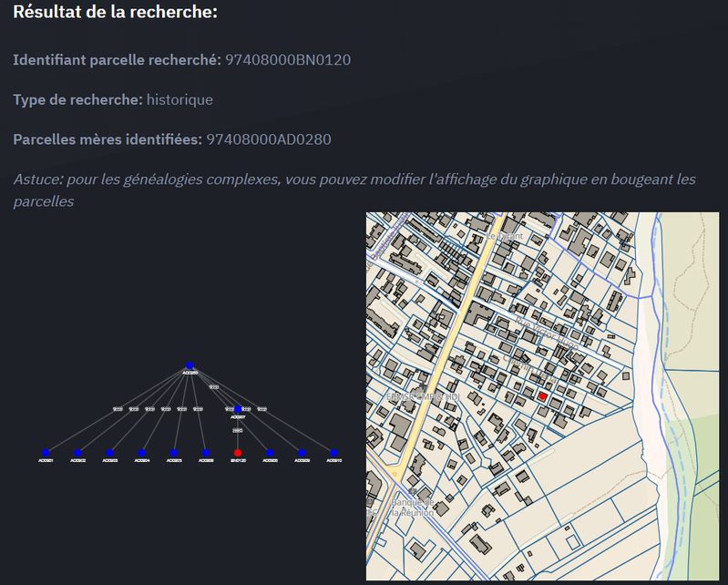Select leaf node AD0305
728x585 pixels.
pos(174,453)
